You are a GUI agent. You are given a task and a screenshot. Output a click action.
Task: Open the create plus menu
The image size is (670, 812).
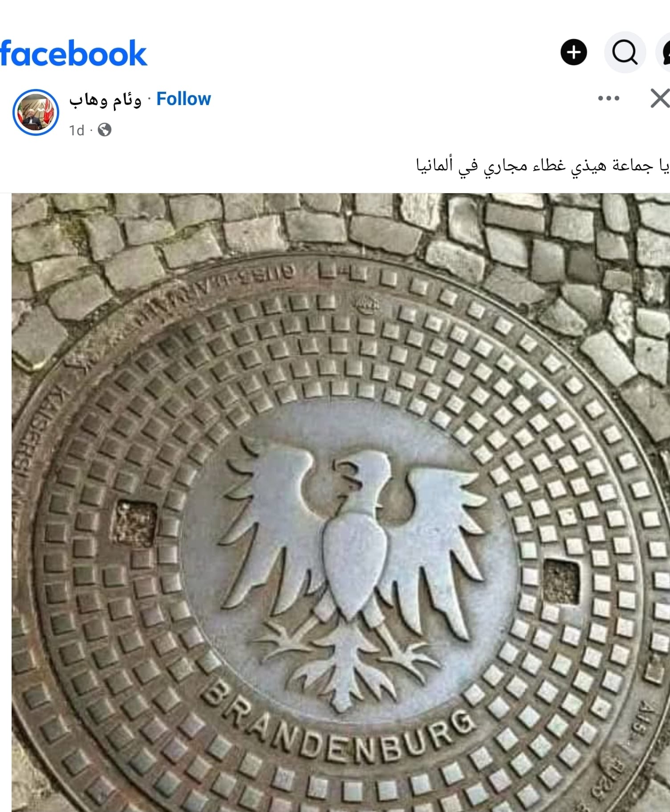pyautogui.click(x=573, y=53)
